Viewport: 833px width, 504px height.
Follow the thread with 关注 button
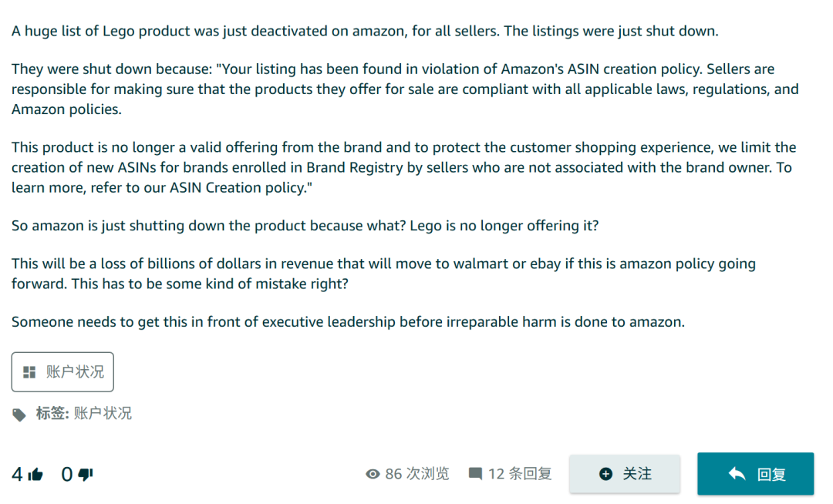click(x=625, y=474)
